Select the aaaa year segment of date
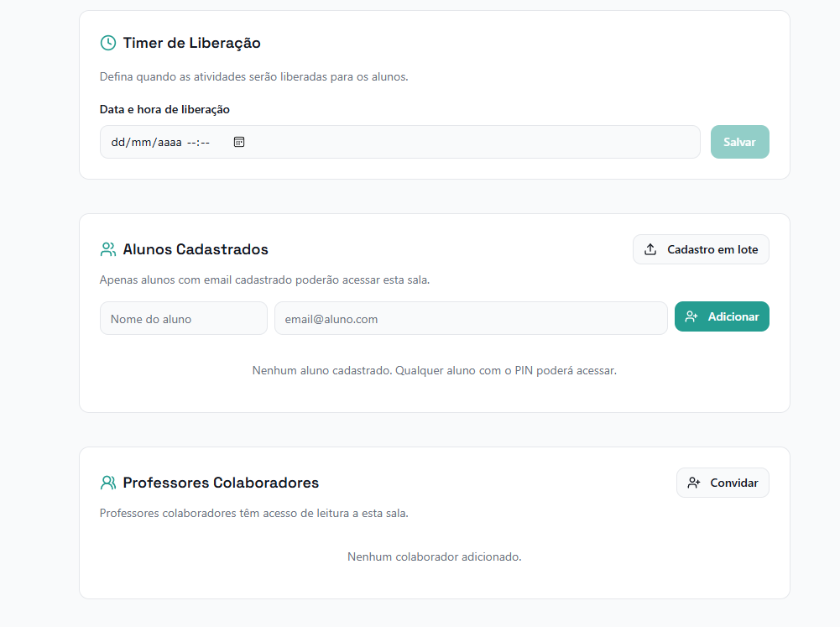The width and height of the screenshot is (840, 627). [170, 142]
